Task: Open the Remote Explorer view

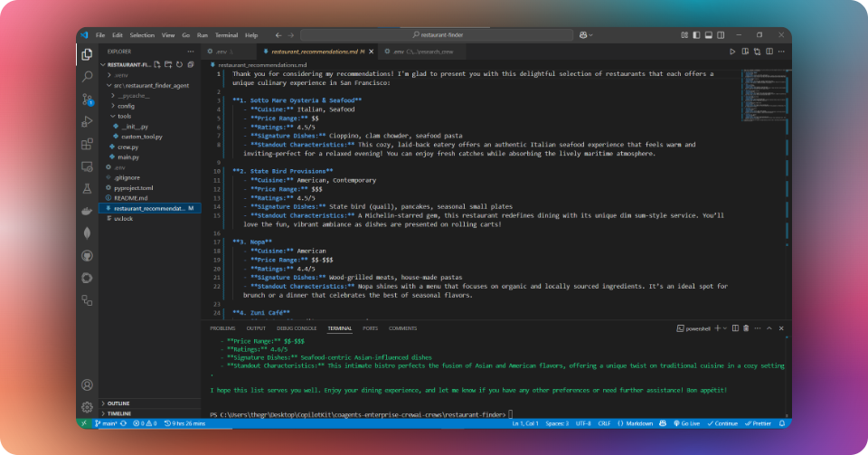Action: [87, 166]
